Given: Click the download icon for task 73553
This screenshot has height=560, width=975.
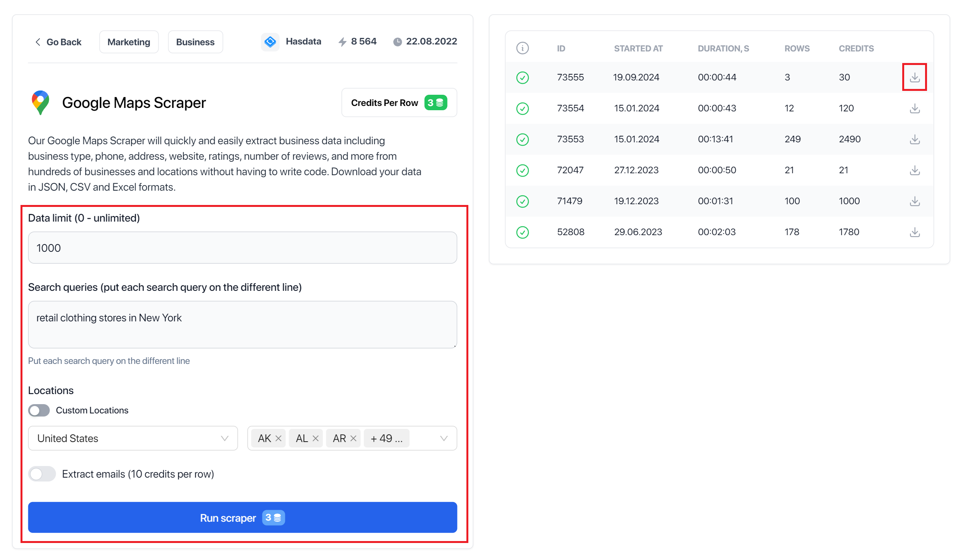Looking at the screenshot, I should click(x=914, y=138).
